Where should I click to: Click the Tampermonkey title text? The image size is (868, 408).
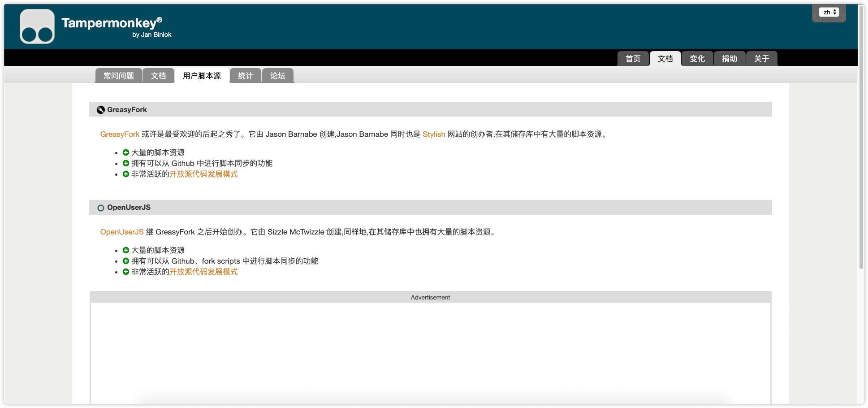tap(112, 23)
